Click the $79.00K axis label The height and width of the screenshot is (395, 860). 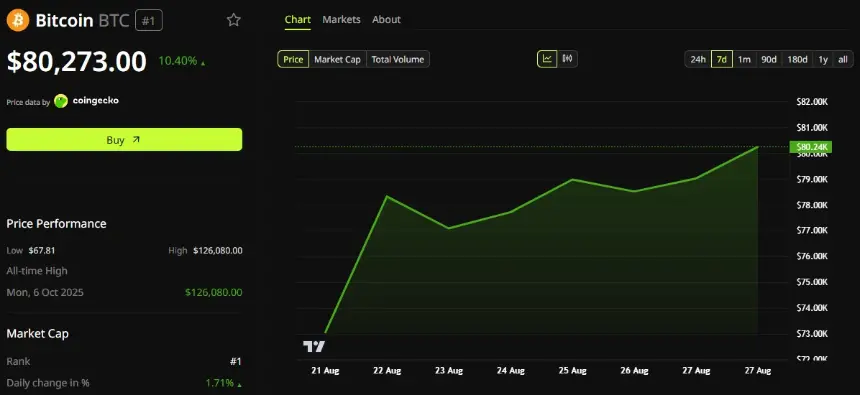[x=812, y=179]
